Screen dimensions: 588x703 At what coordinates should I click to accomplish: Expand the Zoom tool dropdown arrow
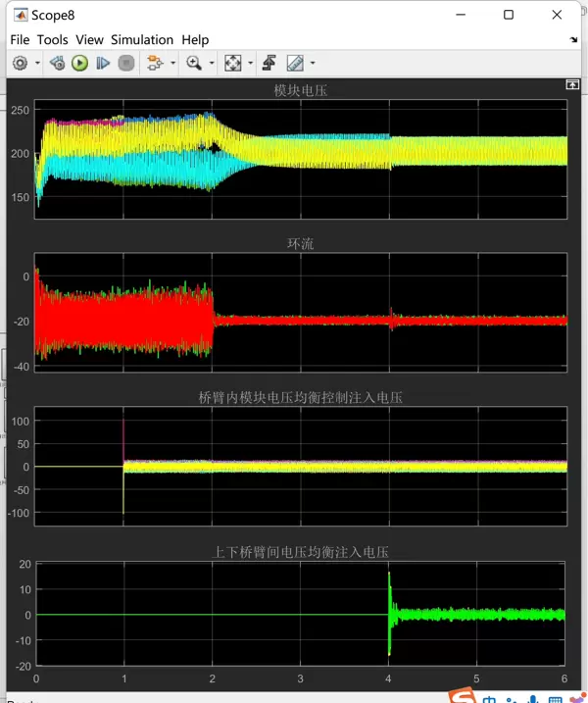point(211,63)
